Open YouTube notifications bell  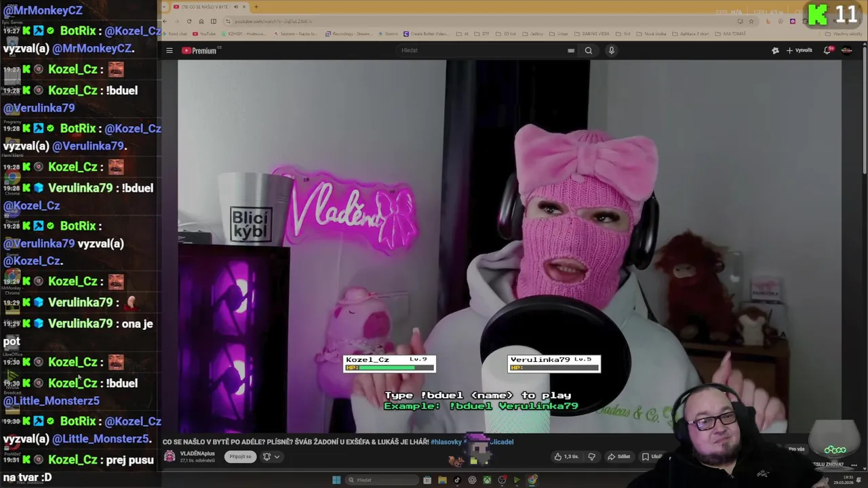(x=828, y=50)
